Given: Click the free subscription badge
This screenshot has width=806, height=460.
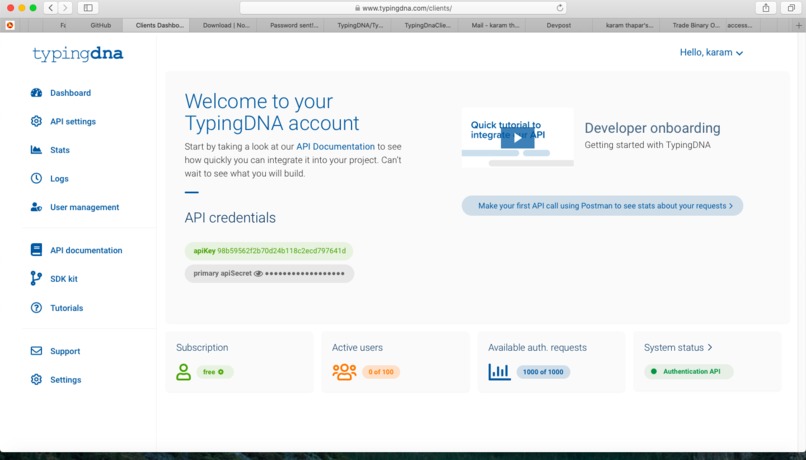Looking at the screenshot, I should click(214, 372).
